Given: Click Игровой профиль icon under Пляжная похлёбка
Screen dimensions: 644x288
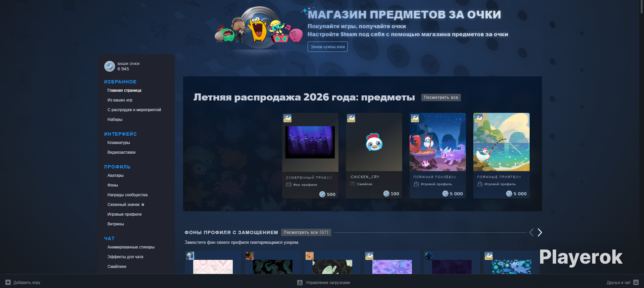Looking at the screenshot, I should [x=416, y=184].
